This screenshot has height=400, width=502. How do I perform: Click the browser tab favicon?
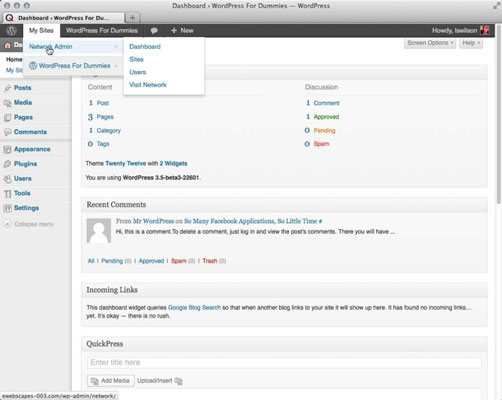(10, 18)
